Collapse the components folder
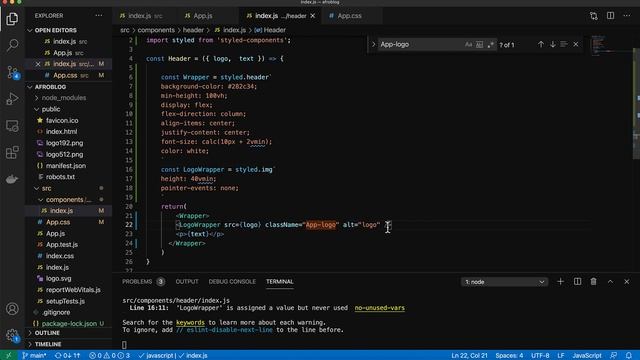 coord(64,200)
